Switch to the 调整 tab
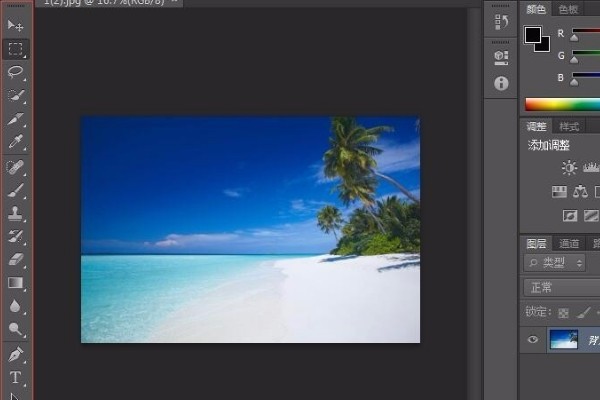 tap(536, 126)
